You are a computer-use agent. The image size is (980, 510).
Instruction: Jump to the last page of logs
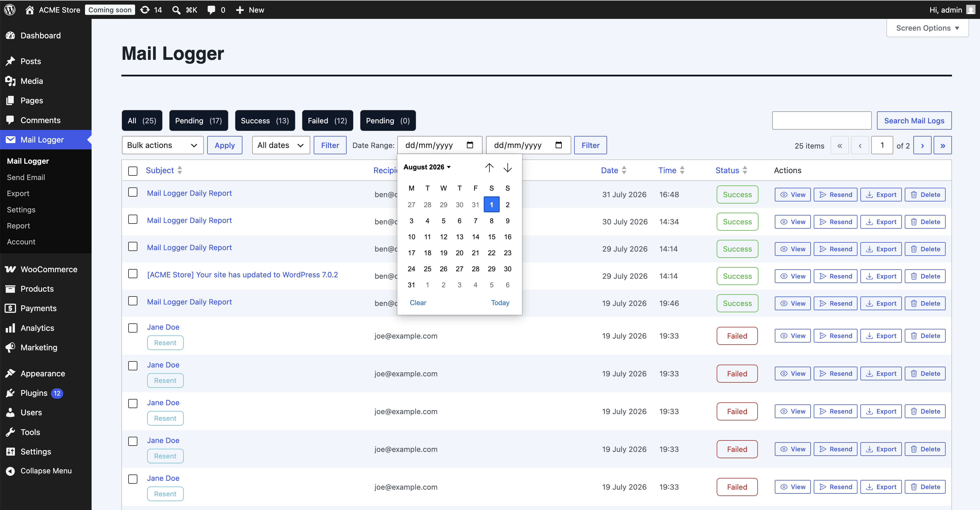(943, 145)
